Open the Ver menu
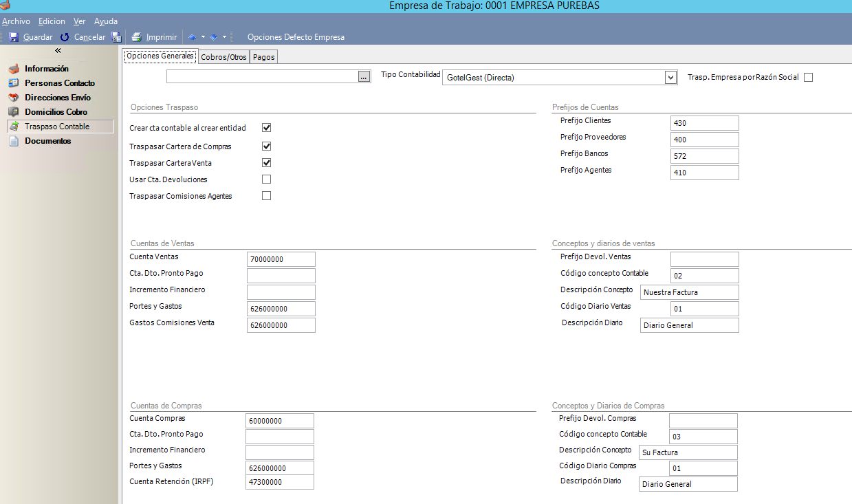The height and width of the screenshot is (504, 852). coord(80,21)
